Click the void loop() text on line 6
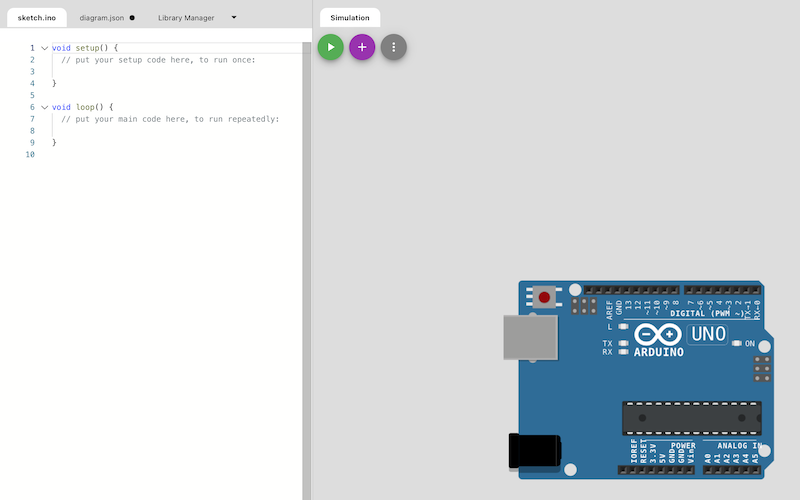800x500 pixels. click(83, 107)
